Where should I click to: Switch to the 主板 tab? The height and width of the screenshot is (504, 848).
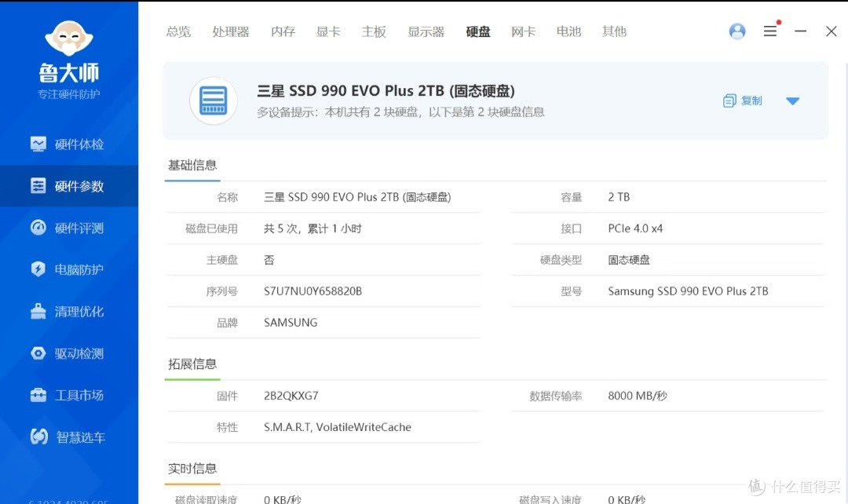(374, 31)
